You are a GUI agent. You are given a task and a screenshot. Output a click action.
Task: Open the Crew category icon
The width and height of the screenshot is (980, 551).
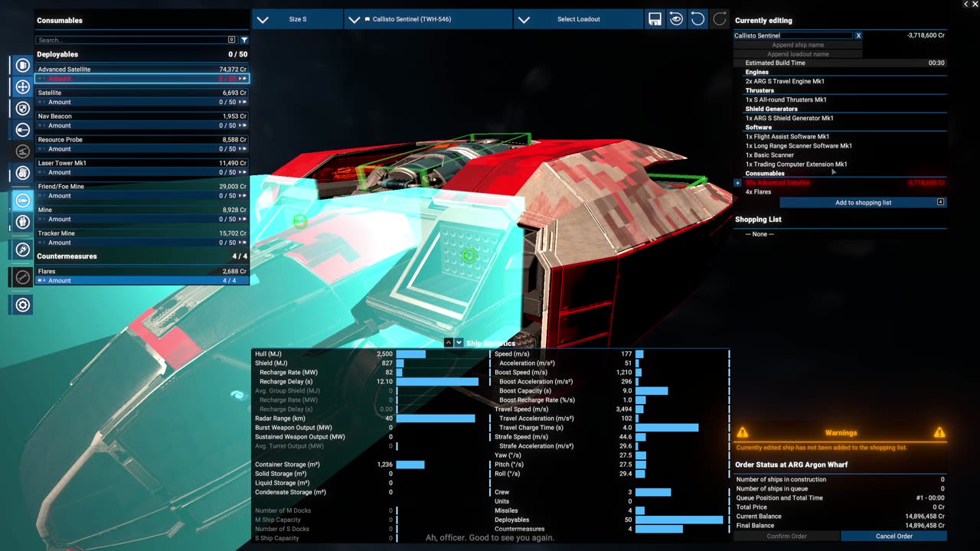coord(23,223)
